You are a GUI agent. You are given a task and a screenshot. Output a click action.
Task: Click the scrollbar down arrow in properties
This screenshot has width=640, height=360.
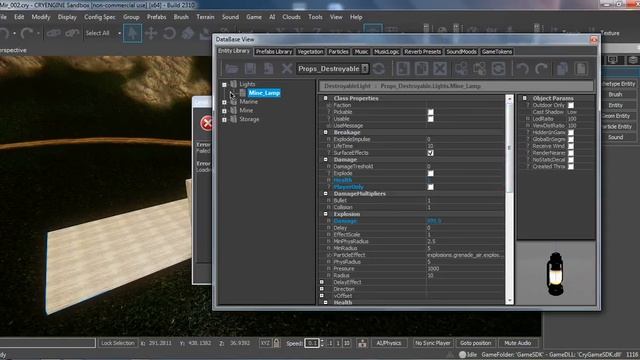pyautogui.click(x=509, y=301)
